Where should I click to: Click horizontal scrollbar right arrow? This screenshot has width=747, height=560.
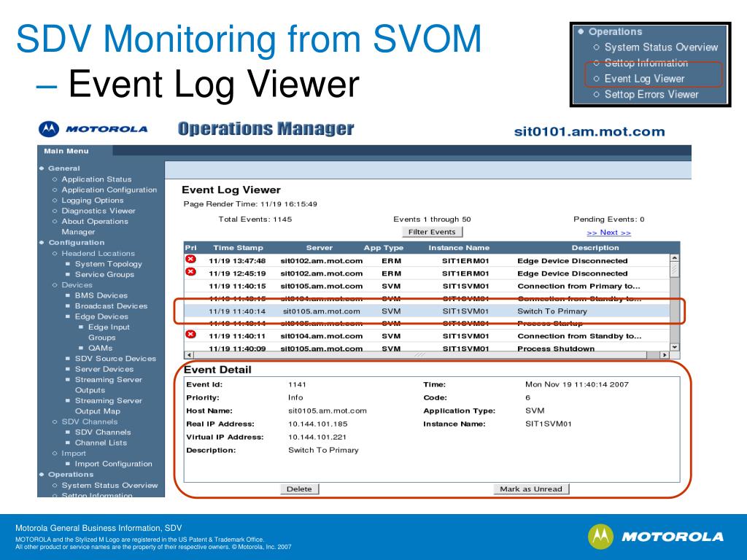(664, 355)
